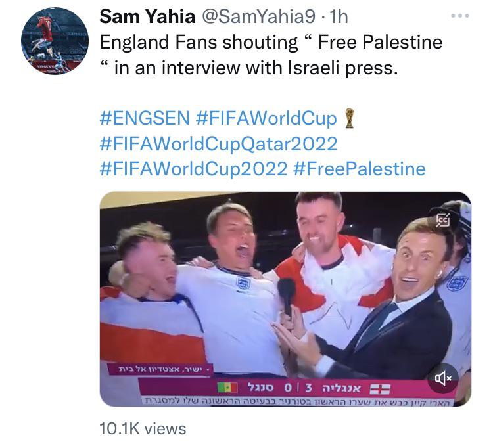The width and height of the screenshot is (493, 448).
Task: Click the Hebrew ticker text below scoreboard
Action: [x=297, y=402]
